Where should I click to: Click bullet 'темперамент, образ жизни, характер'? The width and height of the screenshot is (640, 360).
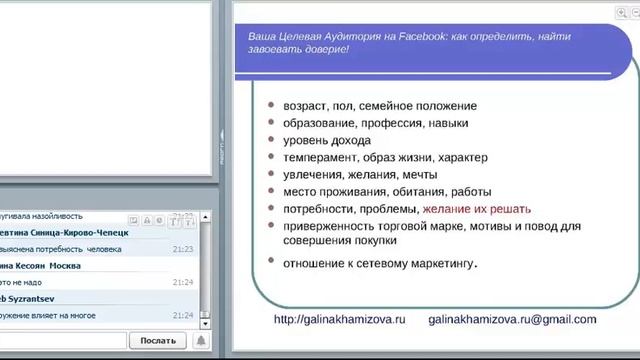[x=385, y=158]
